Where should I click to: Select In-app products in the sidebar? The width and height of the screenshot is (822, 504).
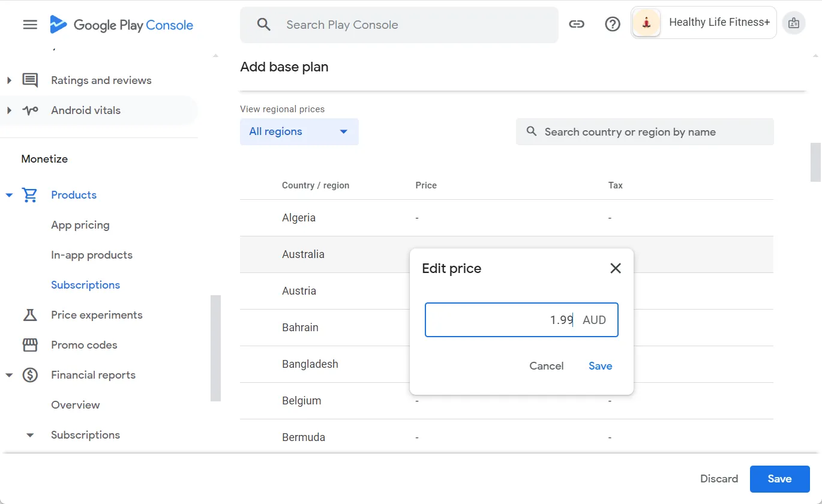(91, 254)
